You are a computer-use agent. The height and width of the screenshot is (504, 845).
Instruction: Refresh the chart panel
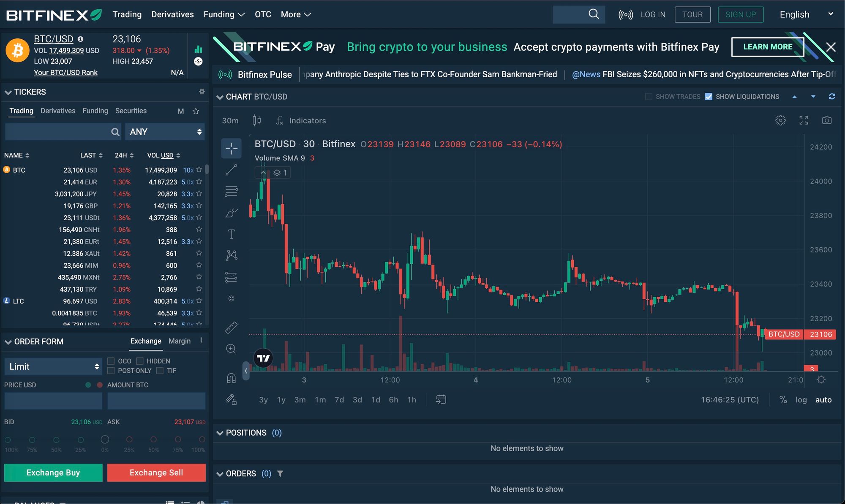coord(832,97)
